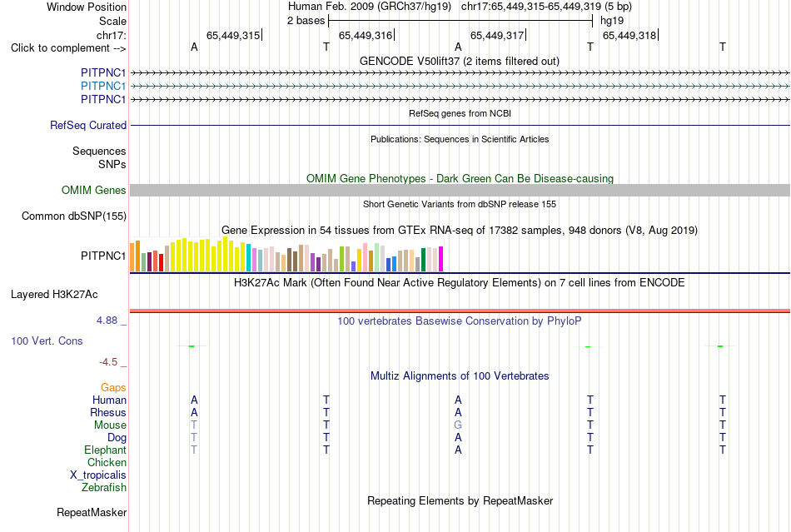Click the '2 bases' scale text
Image resolution: width=791 pixels, height=532 pixels.
[306, 21]
